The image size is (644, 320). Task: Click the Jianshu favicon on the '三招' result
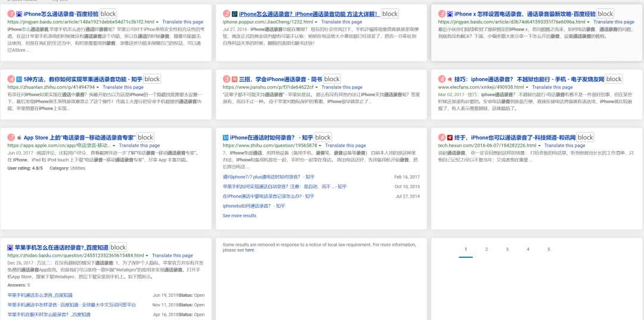tap(234, 79)
